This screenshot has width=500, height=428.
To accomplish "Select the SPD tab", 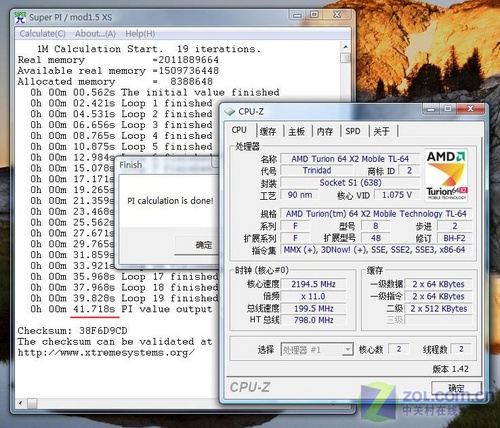I will click(x=353, y=131).
